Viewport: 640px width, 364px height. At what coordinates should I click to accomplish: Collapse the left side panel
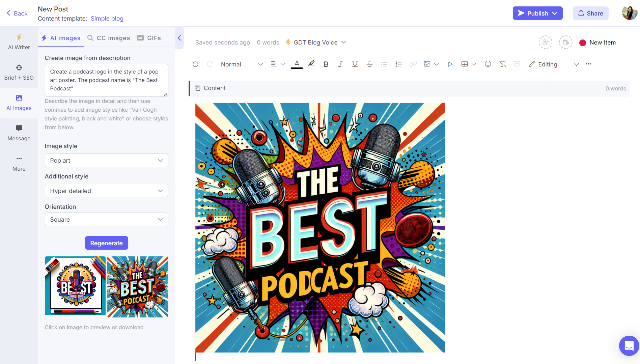click(179, 38)
